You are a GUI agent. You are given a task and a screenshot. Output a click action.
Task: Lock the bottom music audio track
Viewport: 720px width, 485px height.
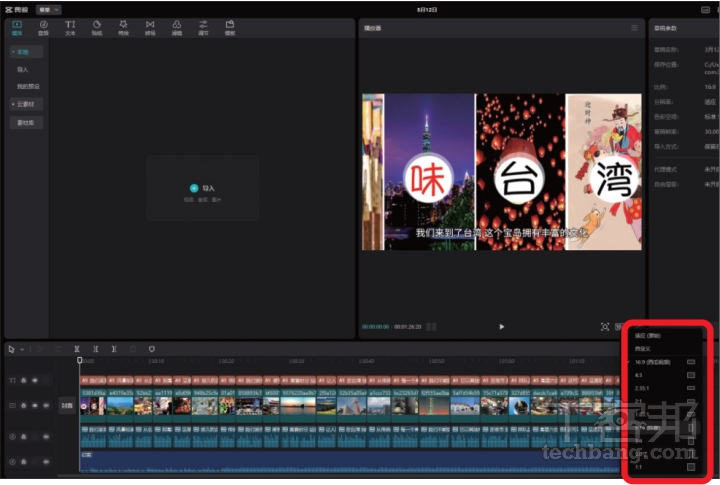coord(24,462)
